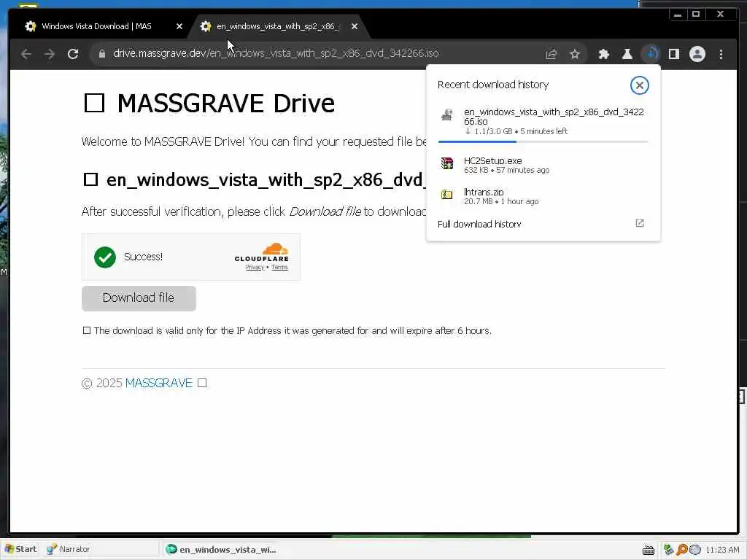Open the Cloudflare Privacy link

[x=255, y=267]
